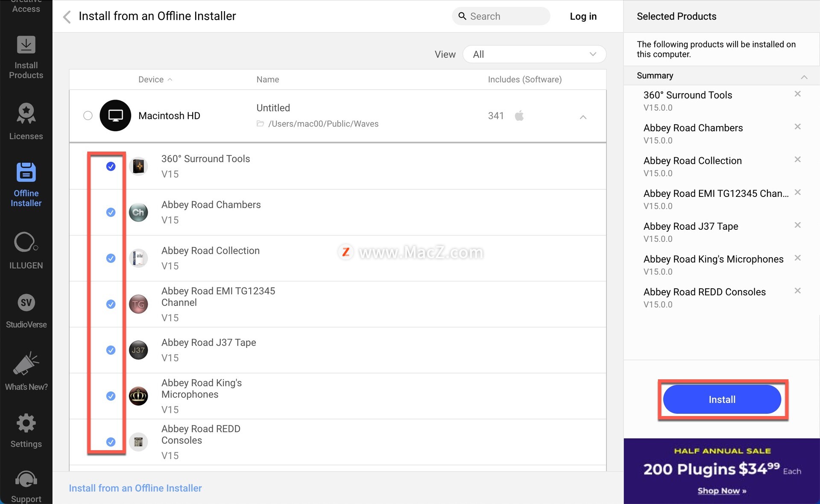Click Shop Now in the sale banner
The width and height of the screenshot is (820, 504).
[722, 491]
